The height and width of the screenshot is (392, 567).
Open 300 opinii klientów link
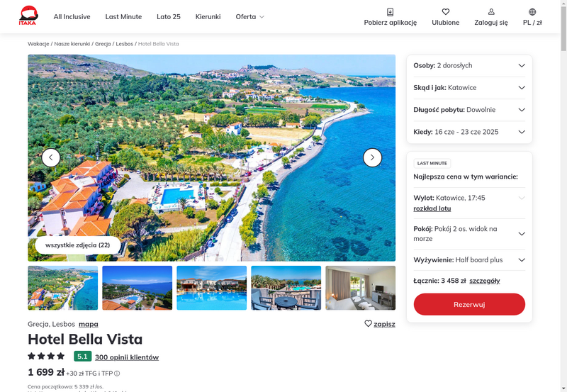127,357
